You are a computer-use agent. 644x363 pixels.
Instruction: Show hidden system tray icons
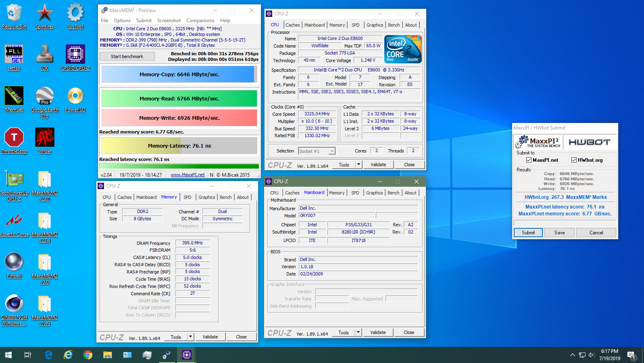pos(572,355)
